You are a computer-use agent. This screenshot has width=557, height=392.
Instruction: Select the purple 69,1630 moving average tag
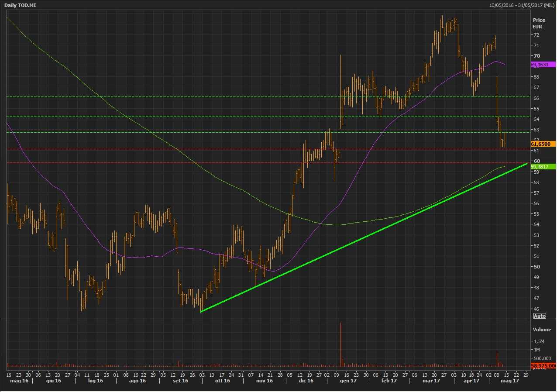coord(542,65)
